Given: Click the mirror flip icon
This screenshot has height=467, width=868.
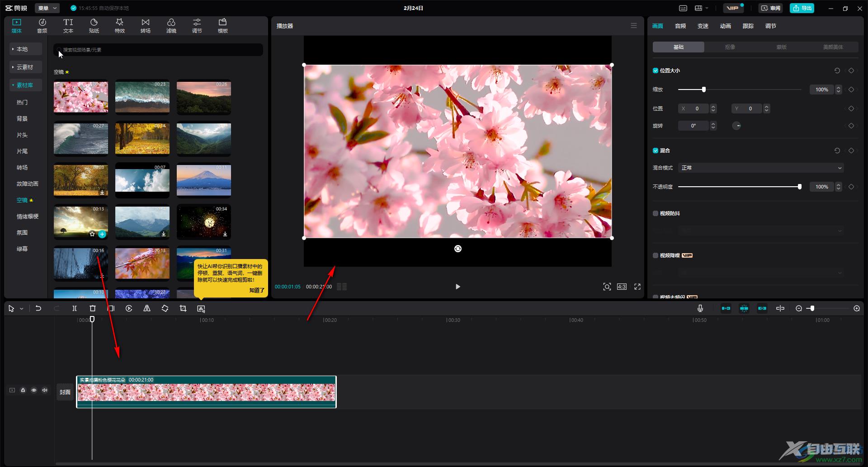Looking at the screenshot, I should [147, 308].
